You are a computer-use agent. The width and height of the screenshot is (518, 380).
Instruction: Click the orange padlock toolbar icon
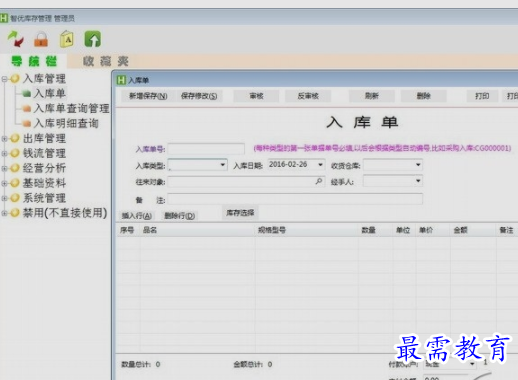coord(41,39)
